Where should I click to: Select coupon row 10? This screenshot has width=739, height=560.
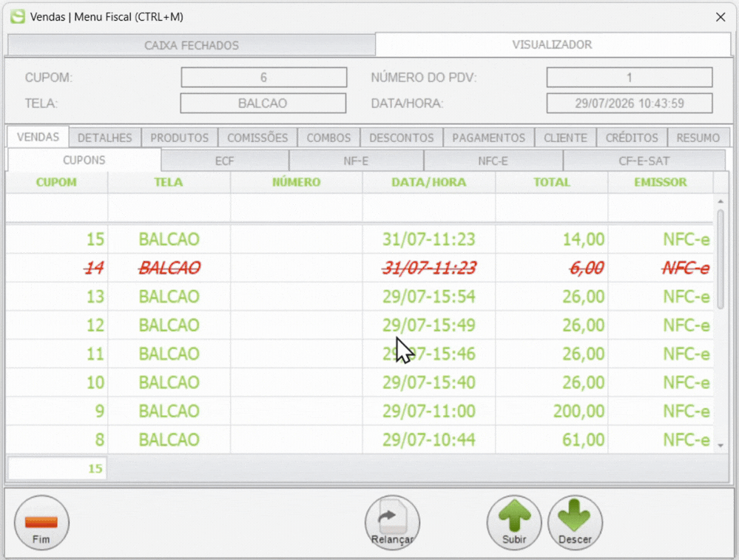tap(359, 382)
